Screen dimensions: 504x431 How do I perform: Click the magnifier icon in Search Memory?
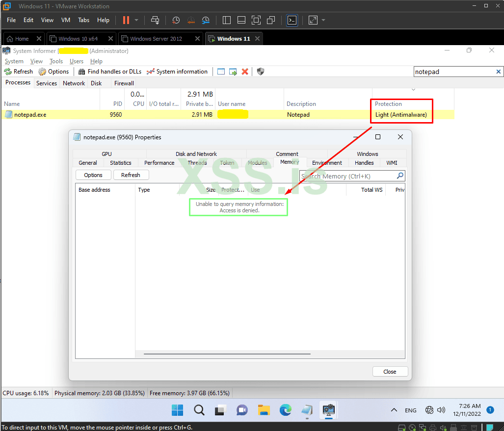[x=400, y=176]
